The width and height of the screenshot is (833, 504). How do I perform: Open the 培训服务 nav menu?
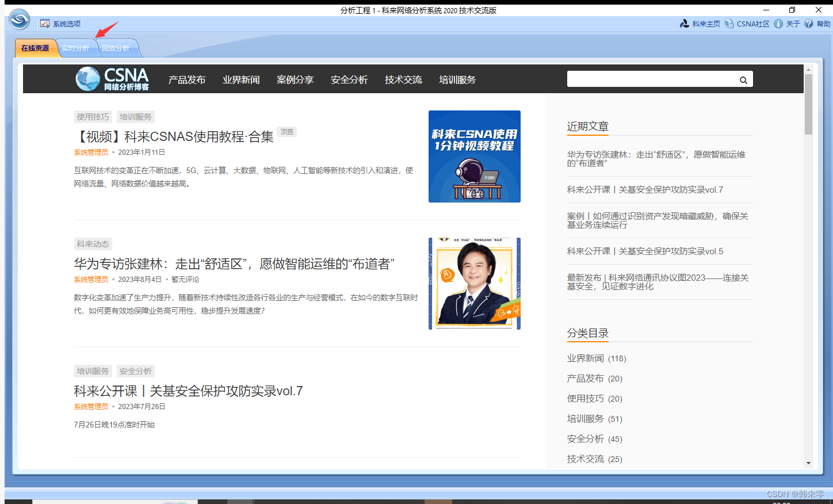tap(457, 80)
